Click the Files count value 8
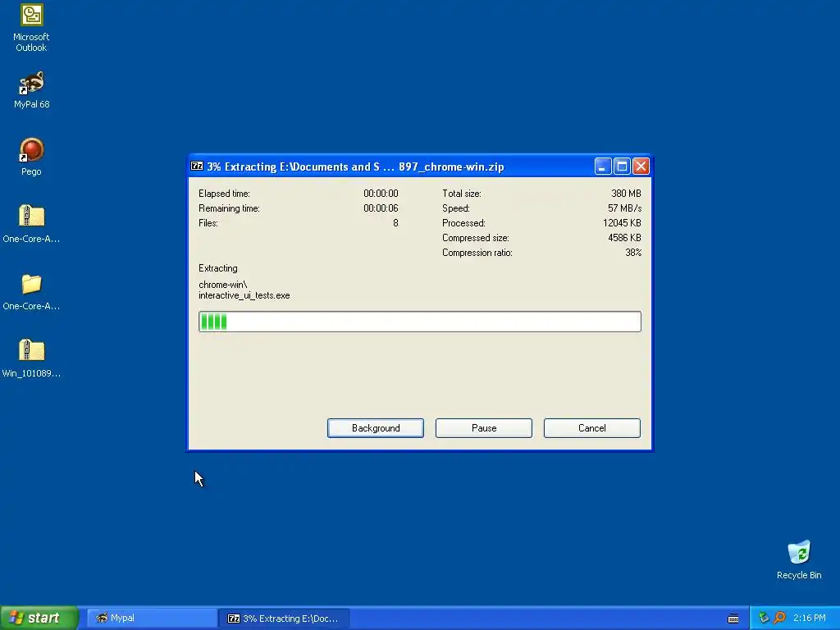Image resolution: width=840 pixels, height=630 pixels. coord(395,223)
